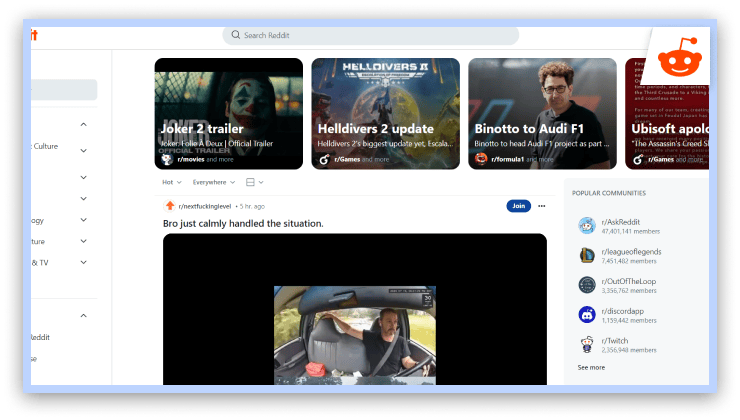740x420 pixels.
Task: Expand the sidebar category ending in 'ogy'
Action: coord(84,220)
